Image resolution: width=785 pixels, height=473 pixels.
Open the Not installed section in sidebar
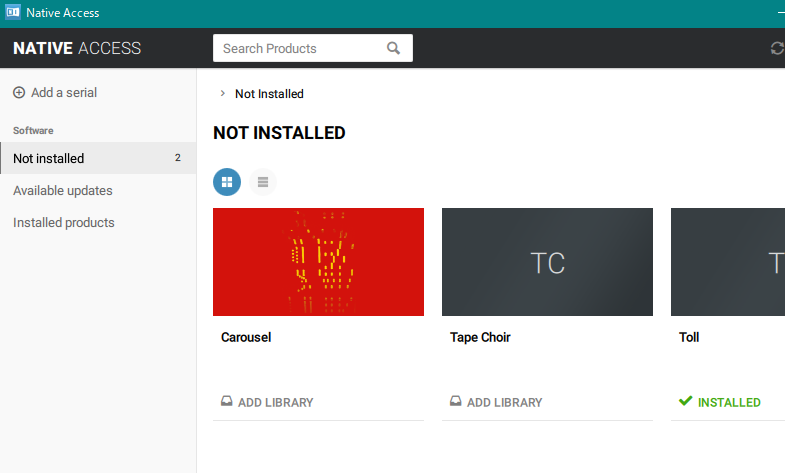tap(98, 158)
